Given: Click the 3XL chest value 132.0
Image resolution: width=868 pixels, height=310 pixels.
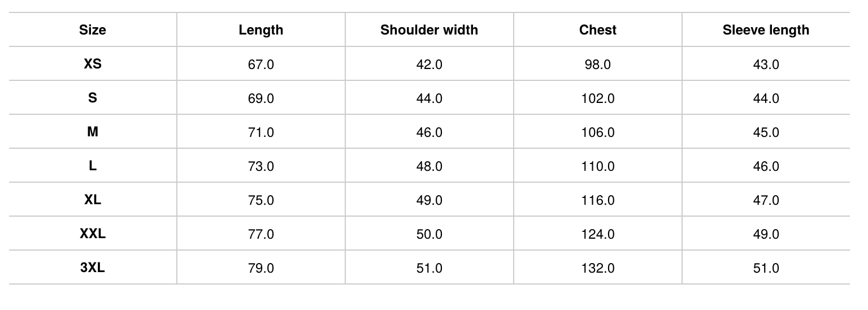Looking at the screenshot, I should click(597, 268).
